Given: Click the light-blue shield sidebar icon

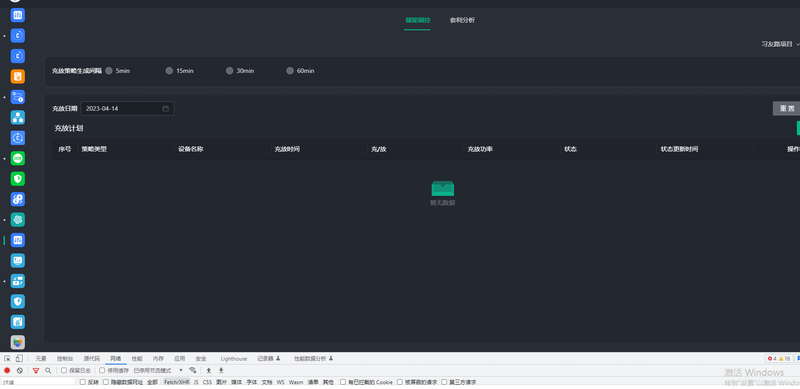Looking at the screenshot, I should click(x=18, y=301).
